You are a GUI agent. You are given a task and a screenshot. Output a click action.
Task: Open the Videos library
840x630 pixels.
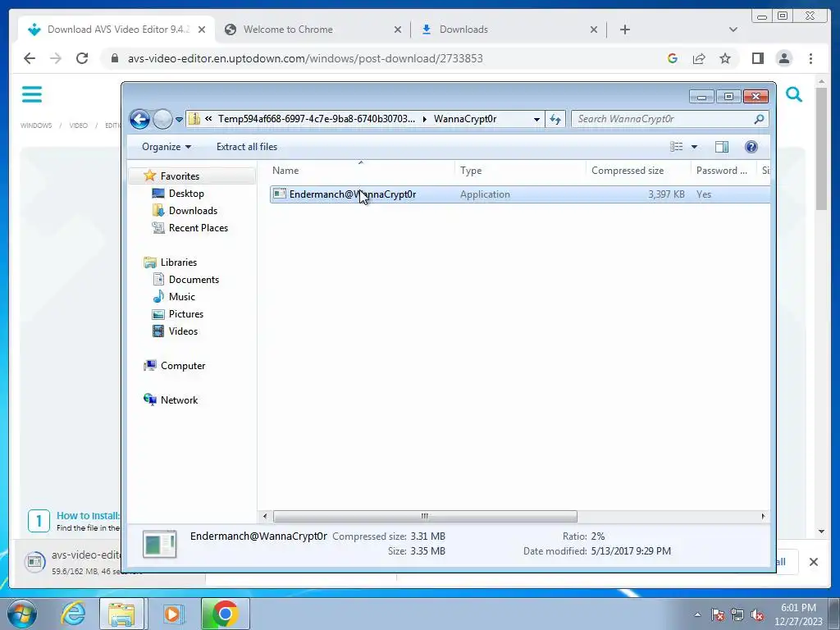pos(183,331)
